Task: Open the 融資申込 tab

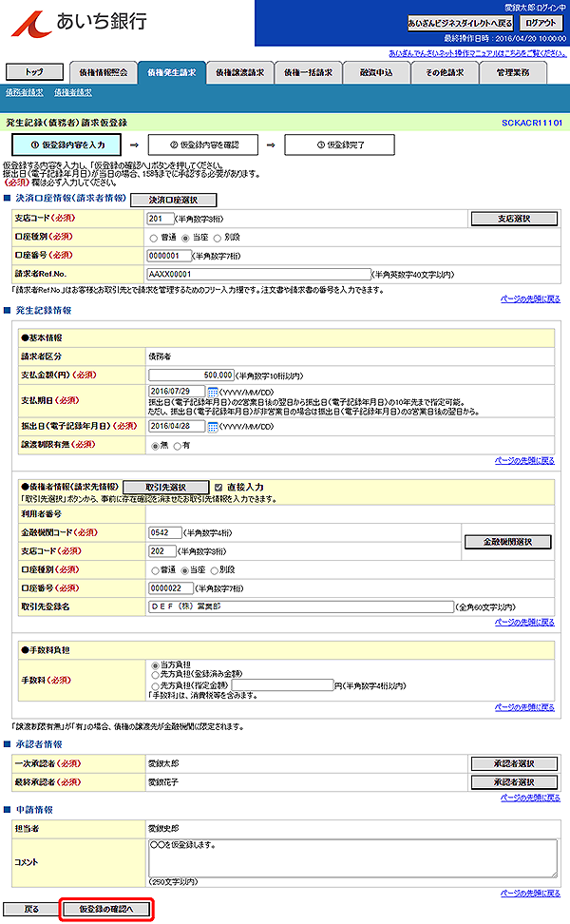Action: (376, 72)
